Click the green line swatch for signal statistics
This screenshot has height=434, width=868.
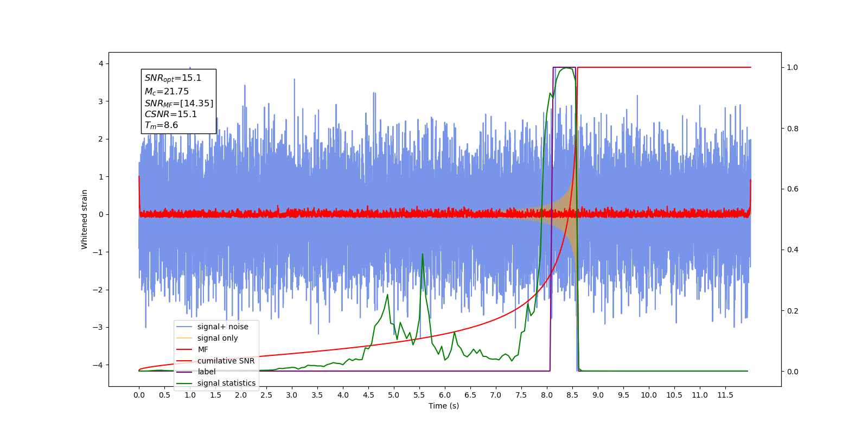[x=184, y=383]
